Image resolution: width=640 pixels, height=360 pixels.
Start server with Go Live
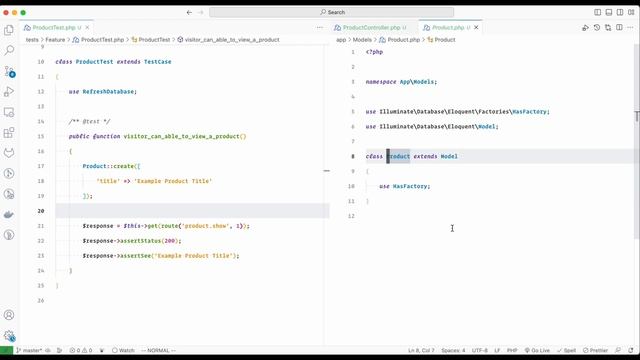click(537, 350)
